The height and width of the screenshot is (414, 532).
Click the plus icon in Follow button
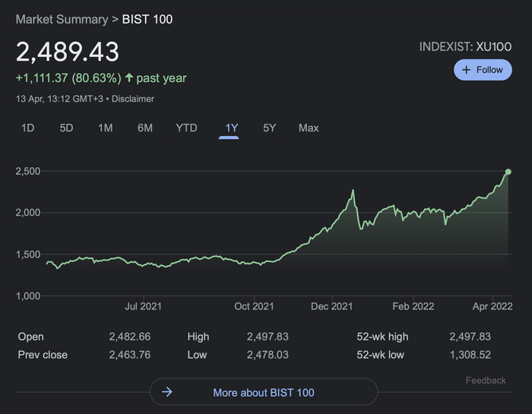click(467, 70)
